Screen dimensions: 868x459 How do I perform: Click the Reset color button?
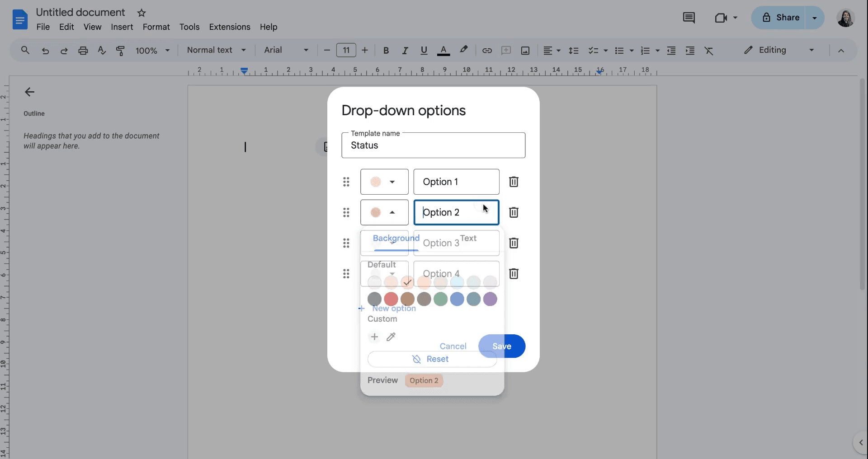pos(432,359)
